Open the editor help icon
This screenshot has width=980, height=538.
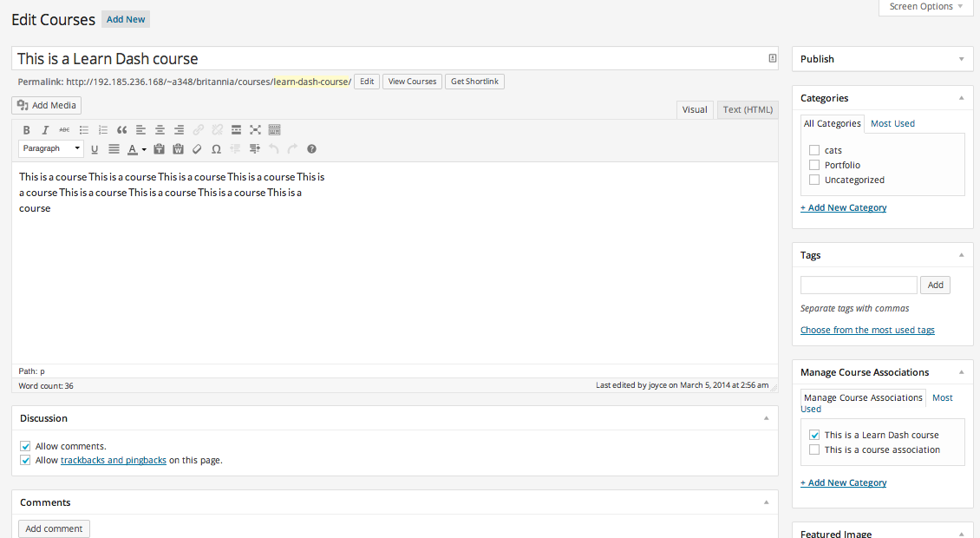(311, 149)
